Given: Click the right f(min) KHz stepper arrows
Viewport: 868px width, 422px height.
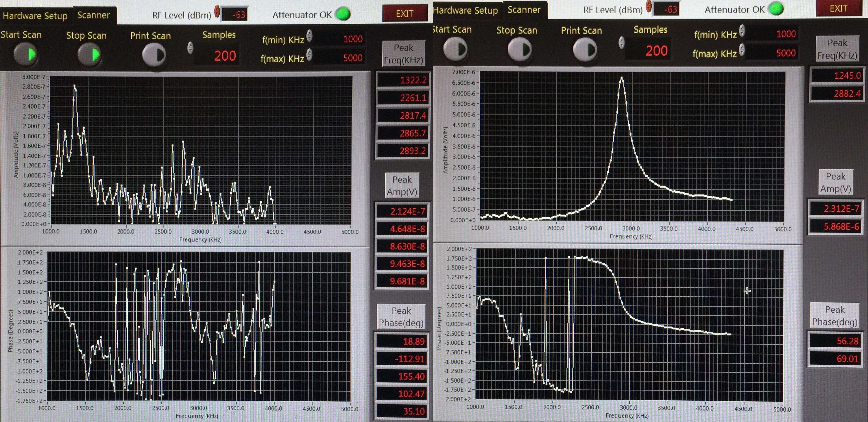Looking at the screenshot, I should [742, 31].
